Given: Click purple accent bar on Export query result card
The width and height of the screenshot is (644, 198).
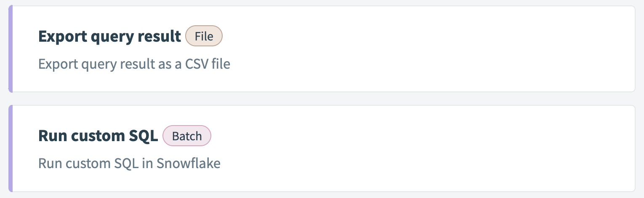Looking at the screenshot, I should (x=11, y=48).
